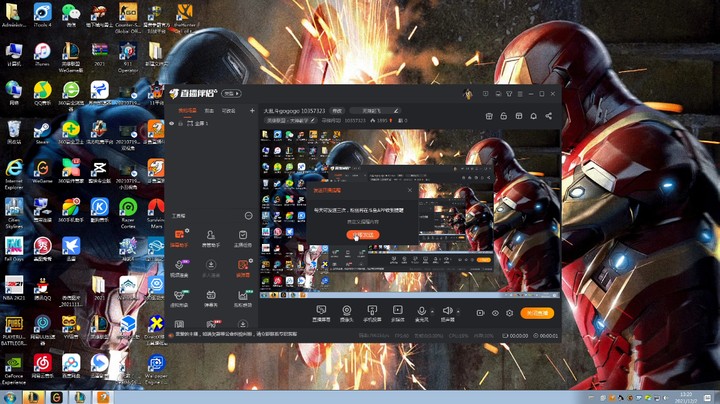Toggle the lock on the 全屏 1 source
The width and height of the screenshot is (720, 404).
[x=180, y=123]
